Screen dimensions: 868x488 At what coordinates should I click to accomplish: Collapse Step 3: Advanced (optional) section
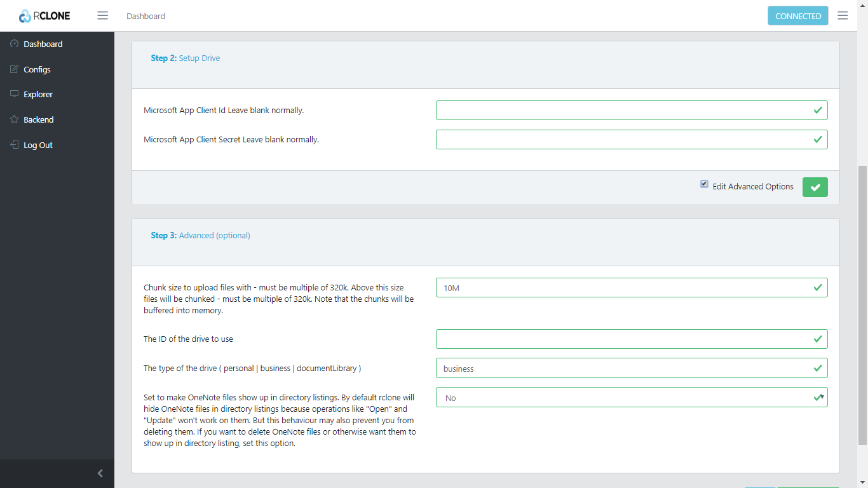coord(200,236)
